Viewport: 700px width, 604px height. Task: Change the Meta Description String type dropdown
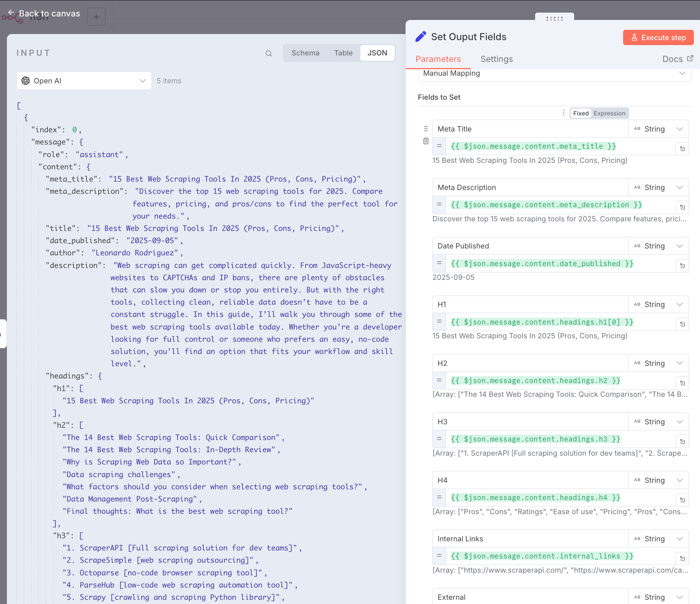[x=658, y=187]
